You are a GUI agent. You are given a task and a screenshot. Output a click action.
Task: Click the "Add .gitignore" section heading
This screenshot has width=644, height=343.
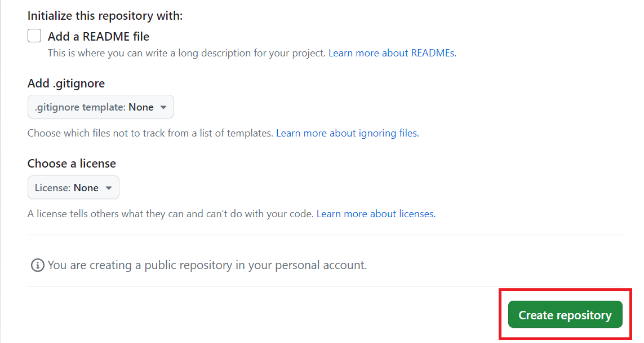(66, 83)
